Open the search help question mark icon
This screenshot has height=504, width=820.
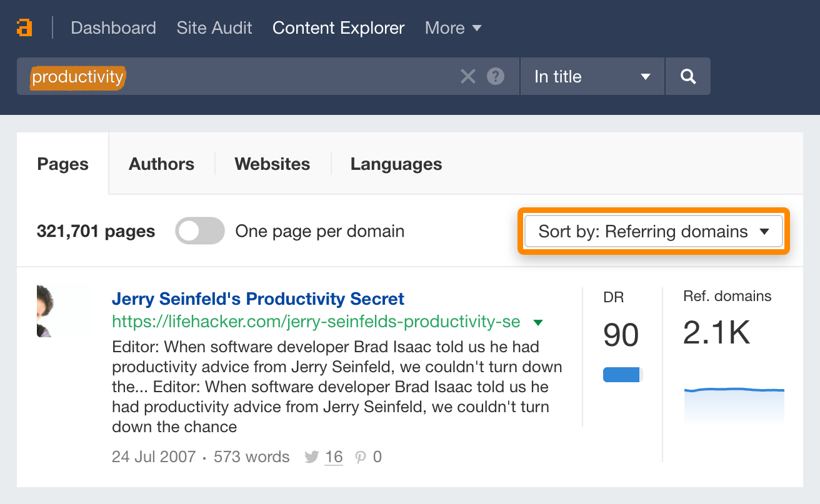[496, 77]
